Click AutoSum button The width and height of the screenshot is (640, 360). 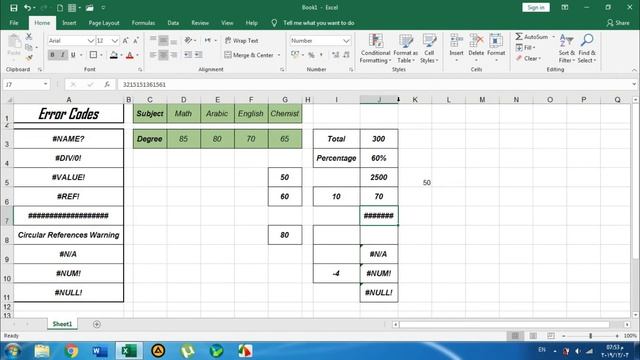point(532,37)
